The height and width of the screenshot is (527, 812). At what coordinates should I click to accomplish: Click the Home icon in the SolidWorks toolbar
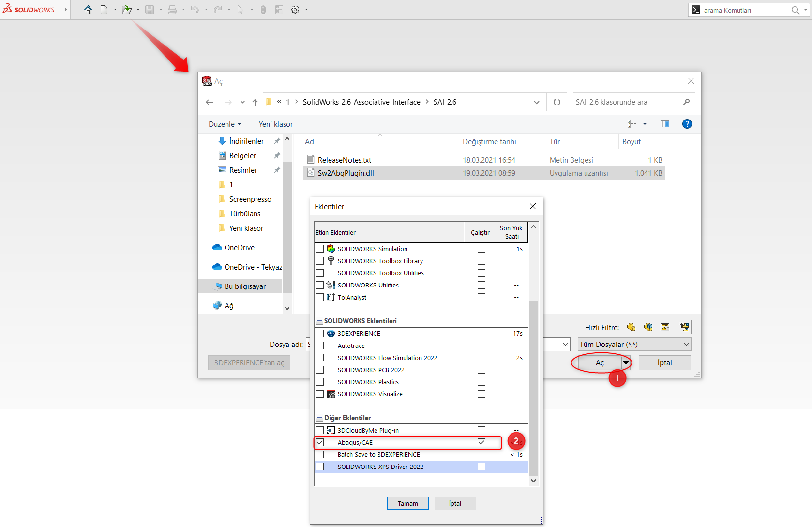(x=88, y=9)
